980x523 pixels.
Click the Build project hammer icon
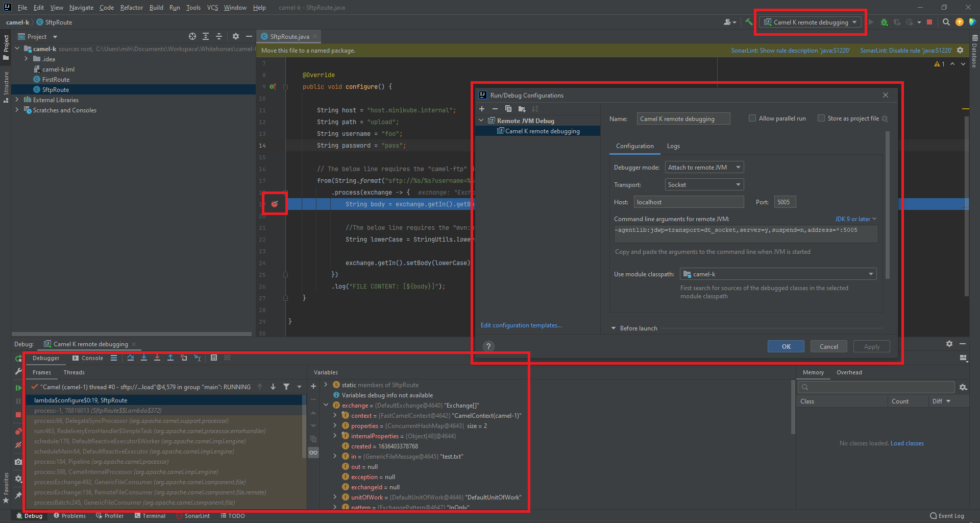tap(748, 22)
